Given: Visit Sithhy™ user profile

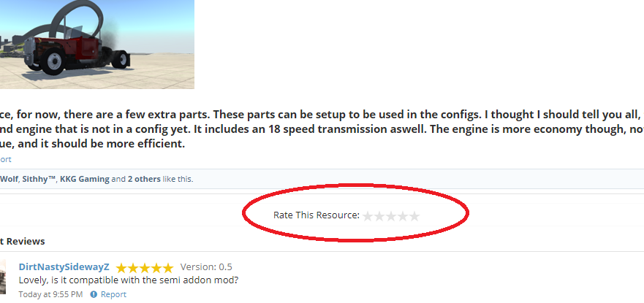Looking at the screenshot, I should tap(39, 179).
